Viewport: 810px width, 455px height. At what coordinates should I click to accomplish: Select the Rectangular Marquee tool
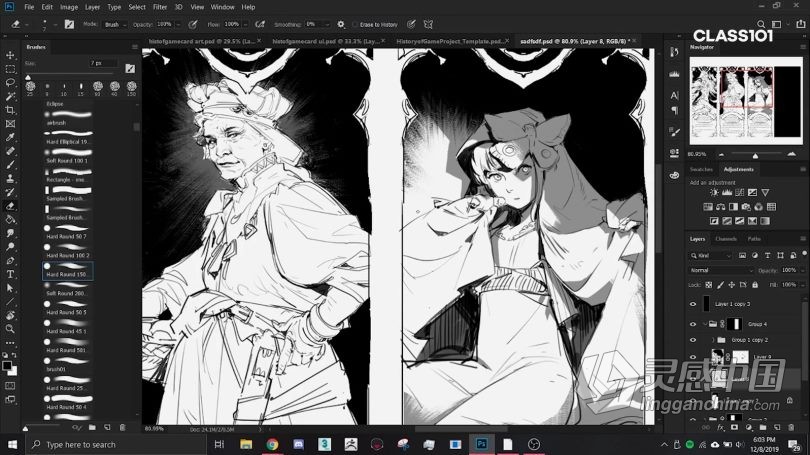[10, 69]
